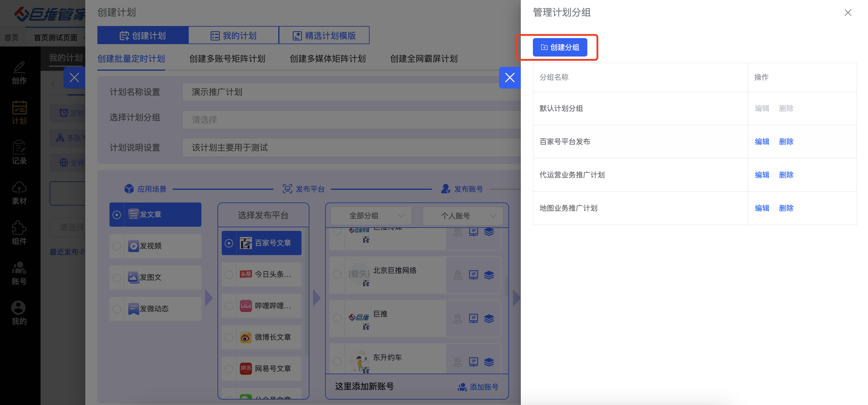Select the 百家号文章 platform radio
Screen dimensions: 868x405
coord(229,243)
